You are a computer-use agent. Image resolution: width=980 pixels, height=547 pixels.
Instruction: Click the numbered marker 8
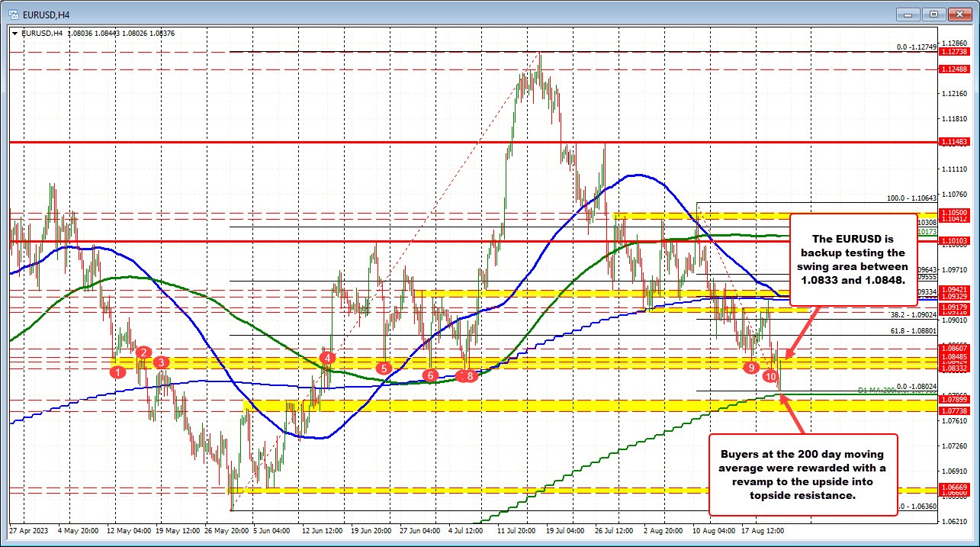469,375
